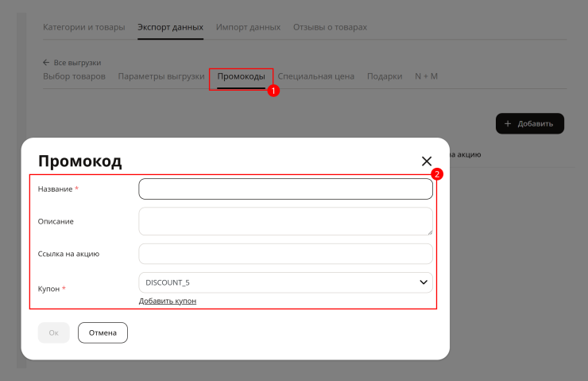Select the Промокоды sub-tab

241,76
